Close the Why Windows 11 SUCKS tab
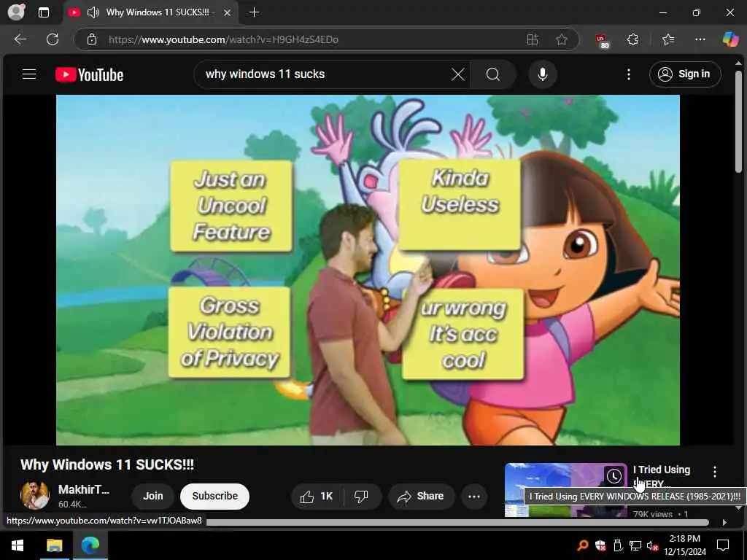747x560 pixels. click(x=228, y=13)
